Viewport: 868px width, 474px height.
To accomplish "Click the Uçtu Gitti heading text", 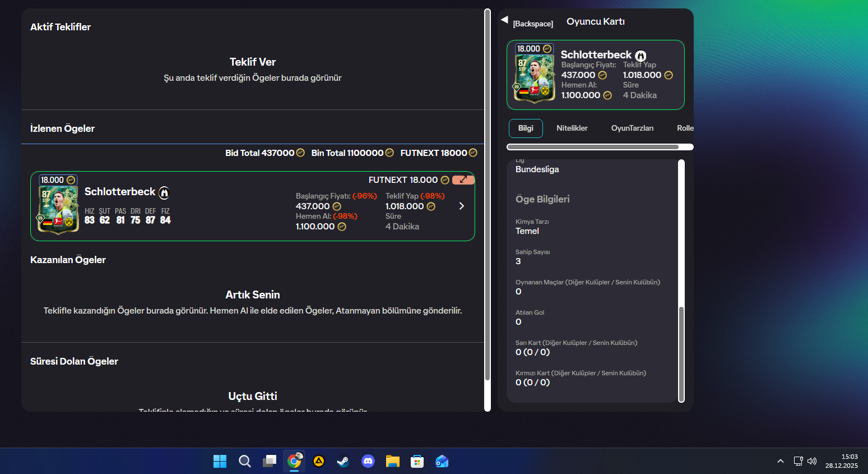I will coord(253,396).
